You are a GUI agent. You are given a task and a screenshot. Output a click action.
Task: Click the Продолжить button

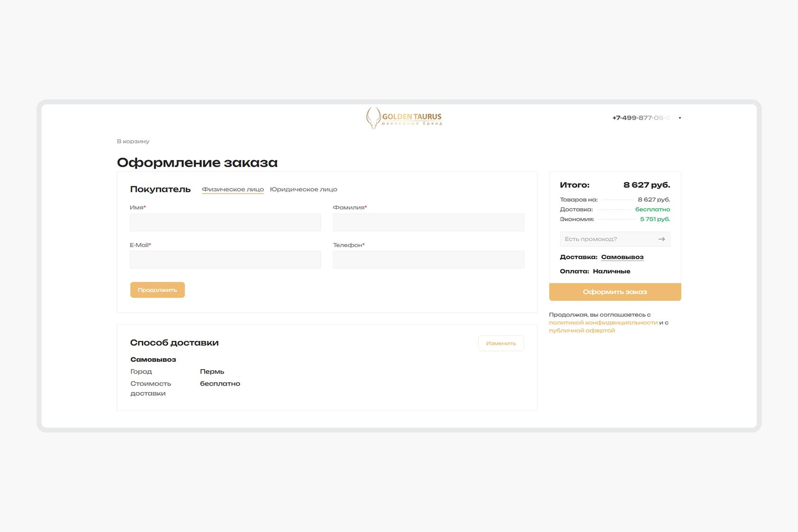tap(157, 290)
